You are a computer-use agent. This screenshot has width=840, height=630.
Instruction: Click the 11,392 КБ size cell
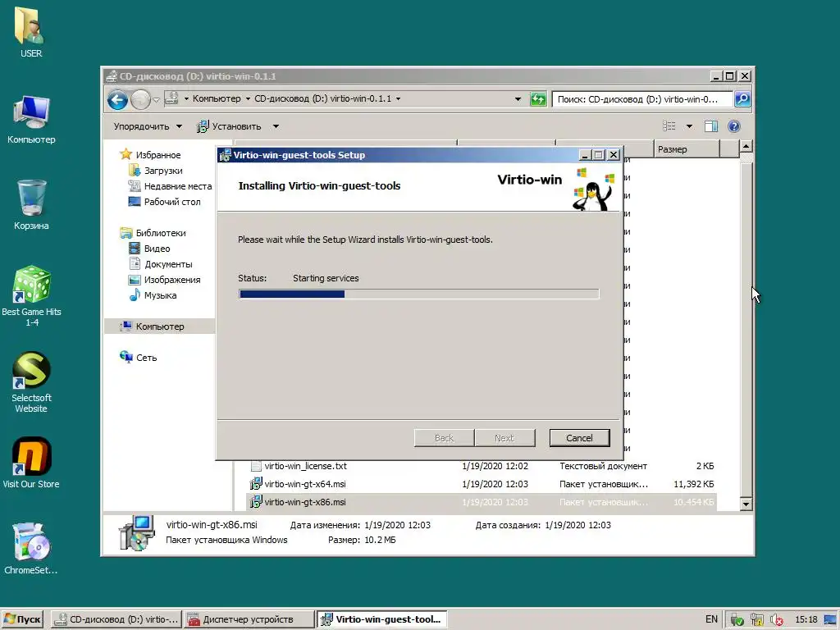[x=693, y=484]
